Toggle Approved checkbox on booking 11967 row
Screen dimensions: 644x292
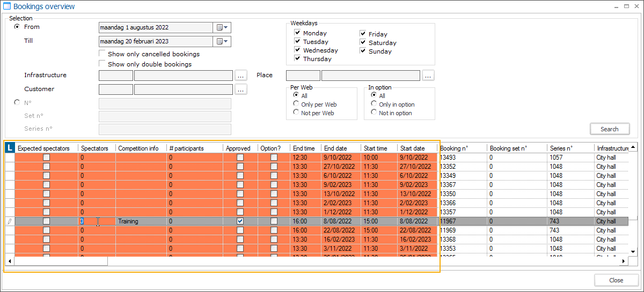coord(240,221)
